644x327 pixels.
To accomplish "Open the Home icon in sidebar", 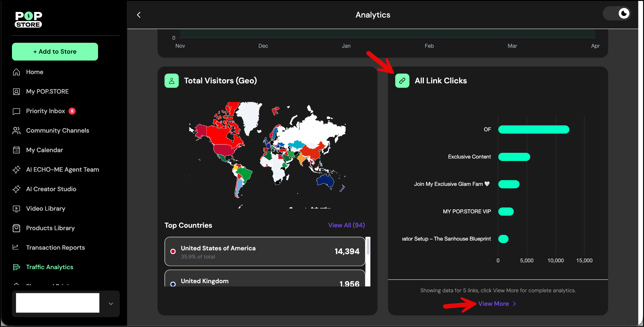I will (x=16, y=72).
